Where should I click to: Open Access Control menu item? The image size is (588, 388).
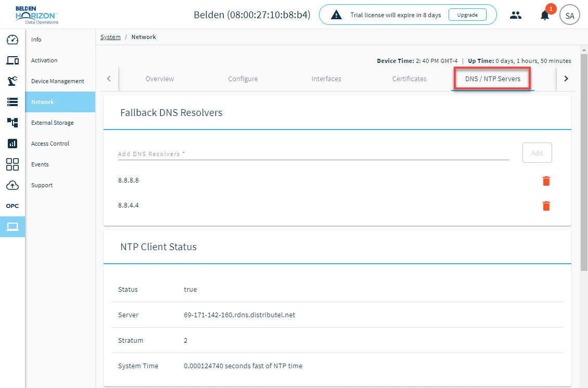tap(60, 144)
